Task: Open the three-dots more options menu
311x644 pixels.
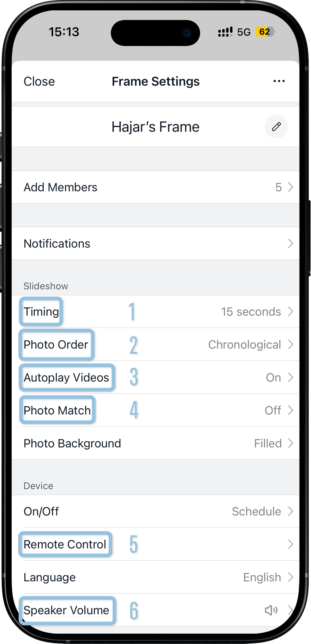Action: click(279, 81)
